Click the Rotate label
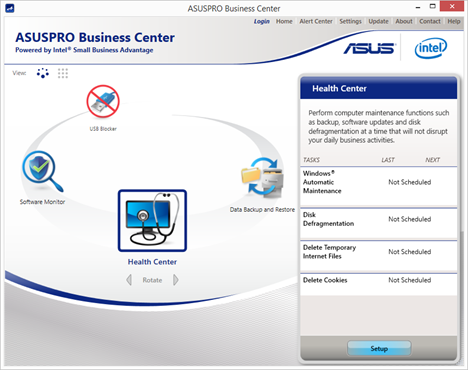 tap(152, 280)
